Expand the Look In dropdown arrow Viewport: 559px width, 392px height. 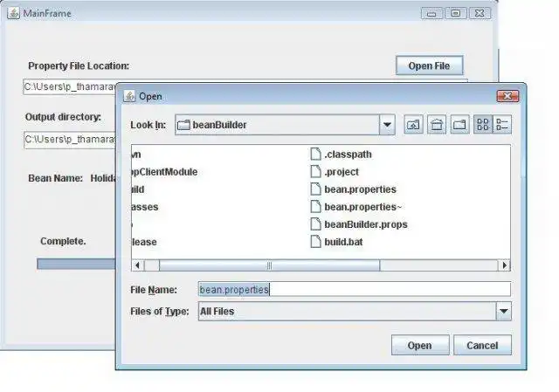point(387,125)
